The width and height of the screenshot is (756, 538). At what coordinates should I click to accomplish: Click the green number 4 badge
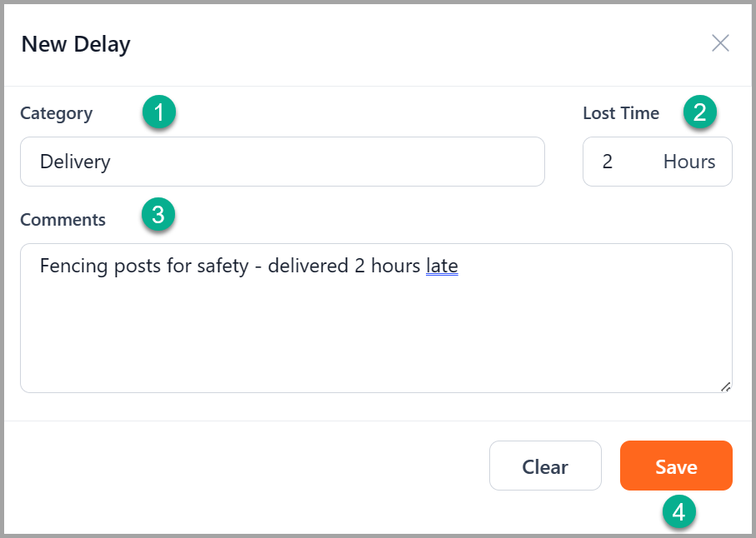click(678, 511)
